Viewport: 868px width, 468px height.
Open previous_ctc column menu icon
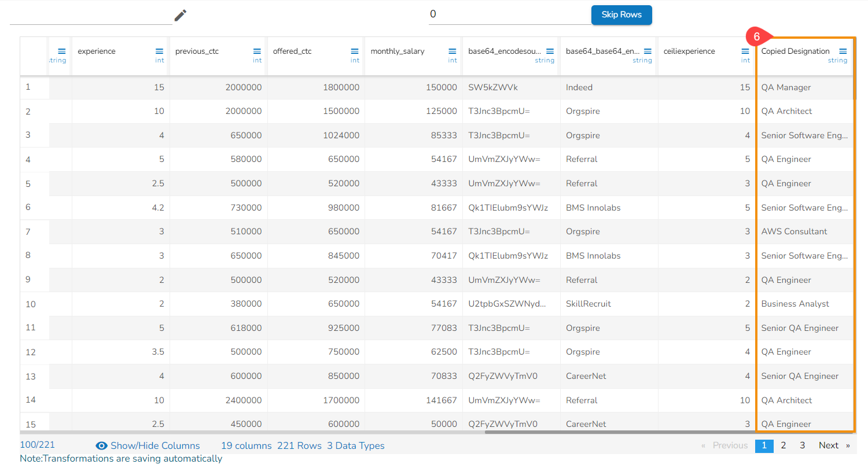(258, 51)
